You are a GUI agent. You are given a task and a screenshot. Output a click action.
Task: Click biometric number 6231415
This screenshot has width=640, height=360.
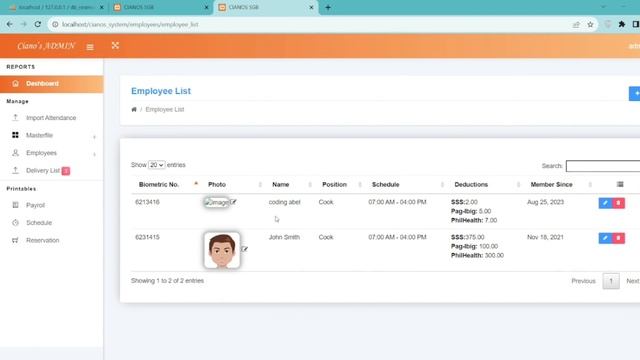point(147,237)
